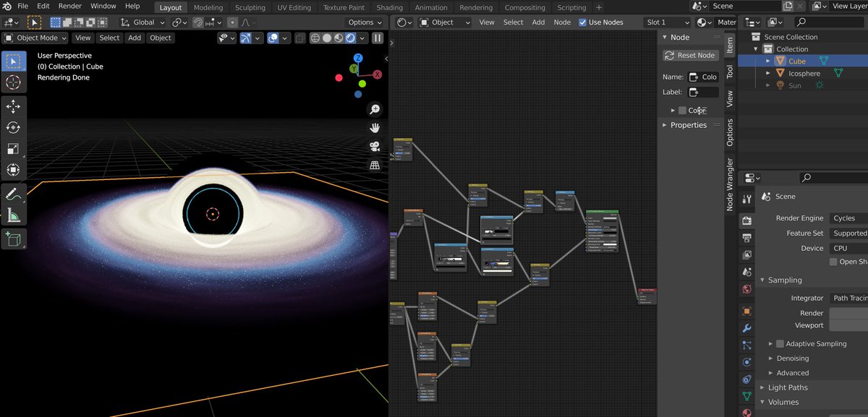868x417 pixels.
Task: Open the World properties tab icon
Action: [747, 289]
